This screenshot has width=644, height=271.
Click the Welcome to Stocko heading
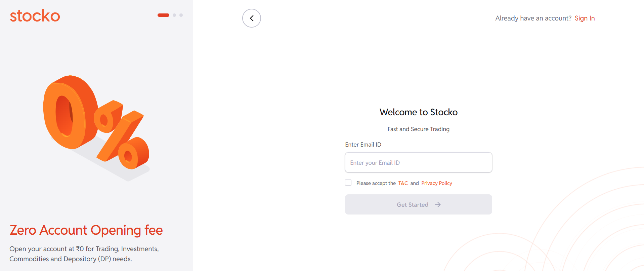[418, 112]
